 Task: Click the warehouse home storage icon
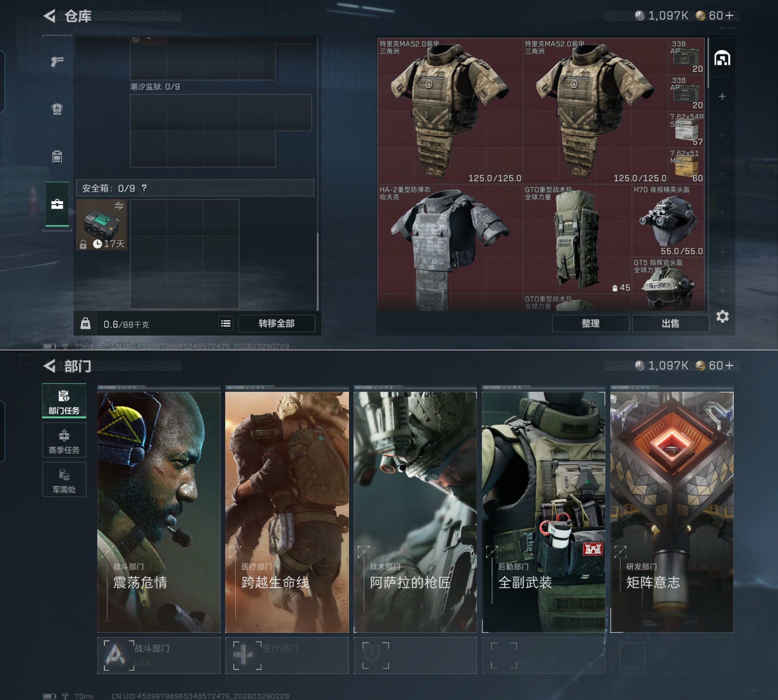pyautogui.click(x=722, y=58)
